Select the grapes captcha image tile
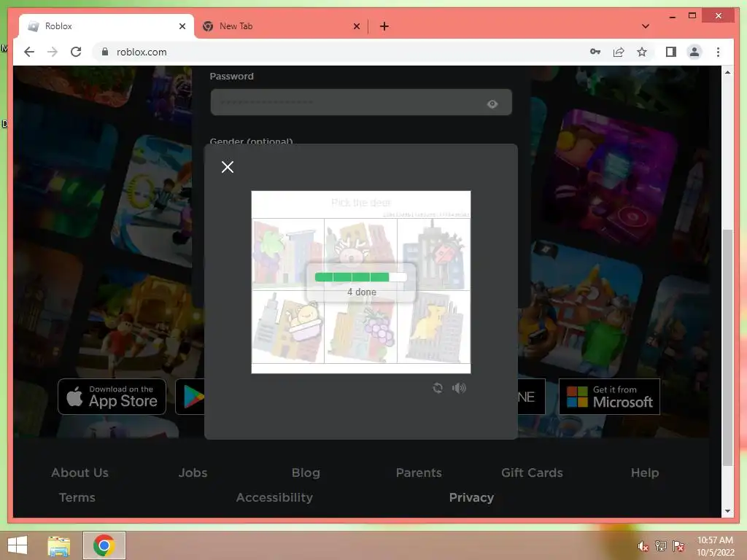Image resolution: width=747 pixels, height=560 pixels. point(360,327)
